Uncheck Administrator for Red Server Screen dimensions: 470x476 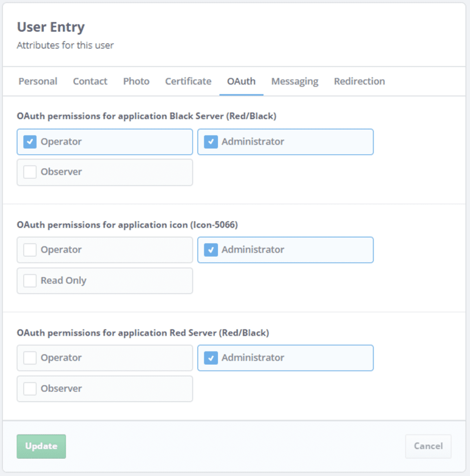click(211, 358)
